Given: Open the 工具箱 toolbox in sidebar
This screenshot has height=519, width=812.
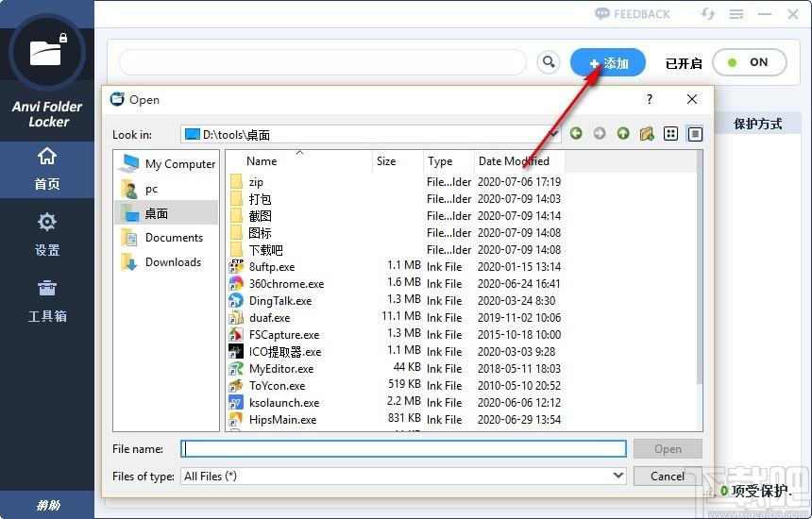Looking at the screenshot, I should (47, 301).
